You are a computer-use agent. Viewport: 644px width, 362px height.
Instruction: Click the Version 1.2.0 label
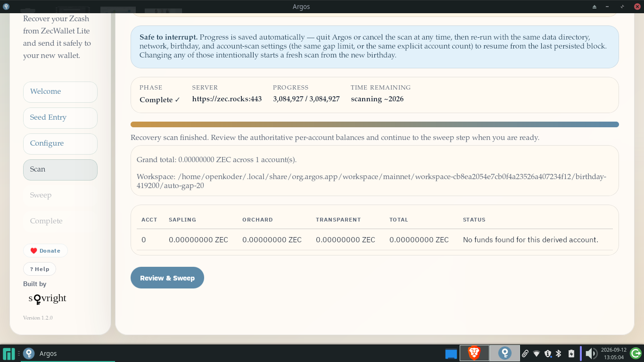[x=38, y=318]
